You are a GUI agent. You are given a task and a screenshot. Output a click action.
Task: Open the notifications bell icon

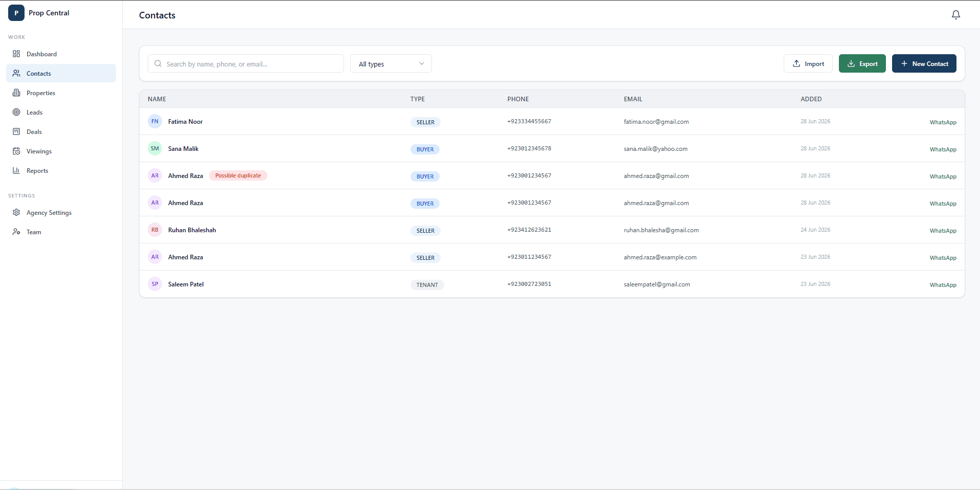tap(955, 15)
